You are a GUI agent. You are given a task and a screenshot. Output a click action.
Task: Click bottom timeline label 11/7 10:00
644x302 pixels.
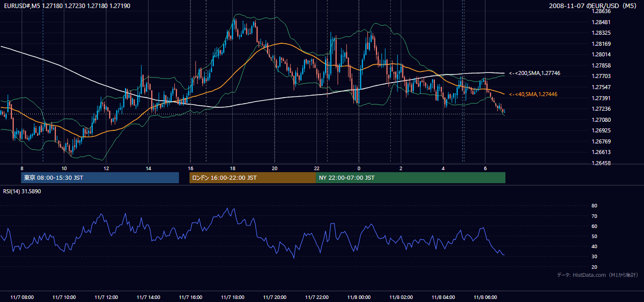(64, 297)
